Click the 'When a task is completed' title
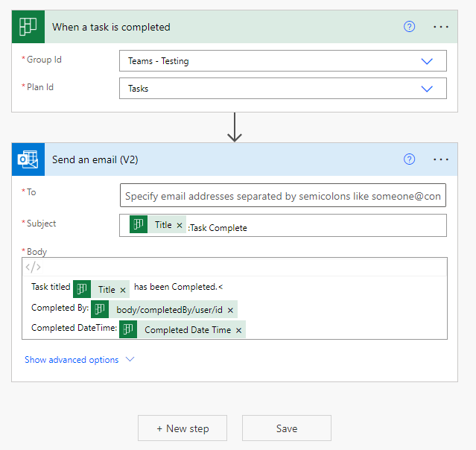The height and width of the screenshot is (450, 476). tap(111, 27)
